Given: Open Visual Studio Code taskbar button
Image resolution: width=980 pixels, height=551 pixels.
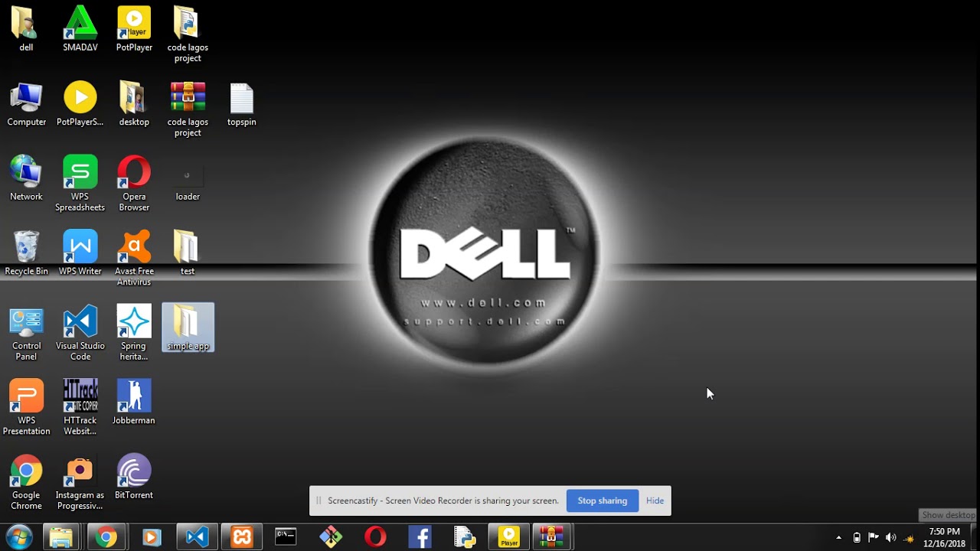Looking at the screenshot, I should tap(197, 537).
